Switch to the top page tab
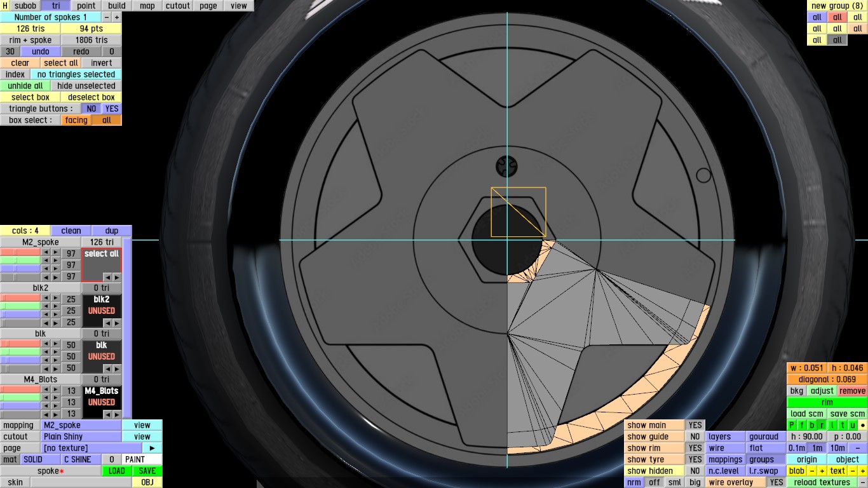Viewport: 868px width, 488px height. pyautogui.click(x=208, y=6)
